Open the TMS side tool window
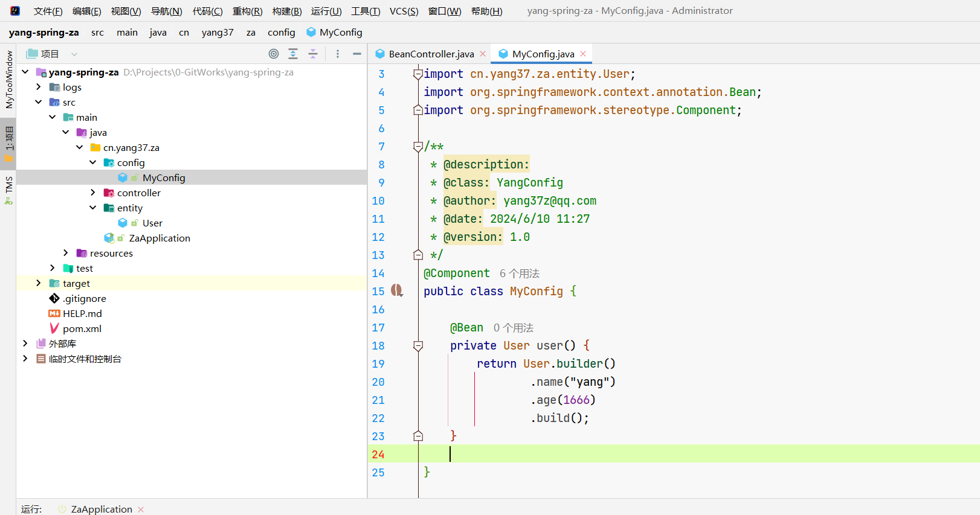980x515 pixels. 8,190
